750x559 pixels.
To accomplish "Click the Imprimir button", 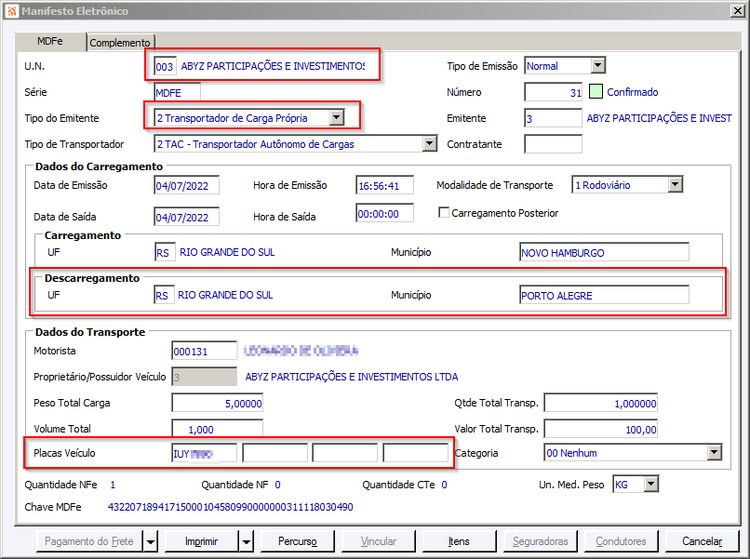I will [x=201, y=541].
